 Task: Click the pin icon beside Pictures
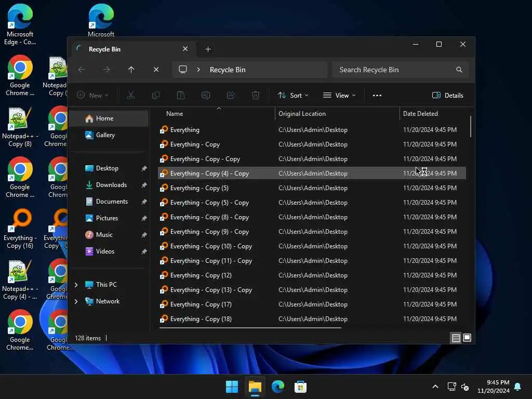(144, 218)
